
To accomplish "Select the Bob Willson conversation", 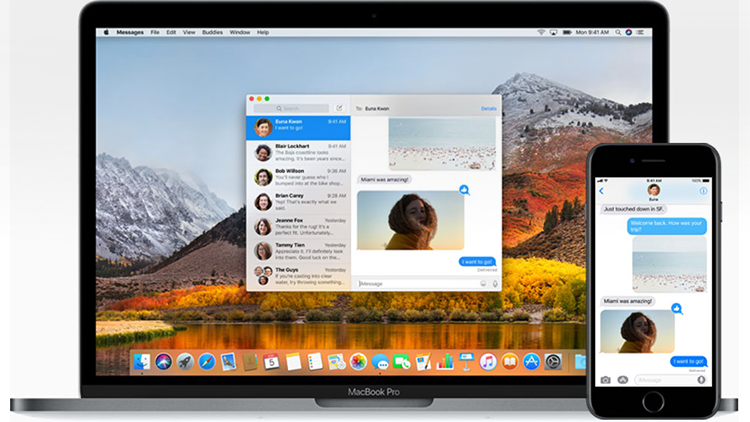I will 298,178.
